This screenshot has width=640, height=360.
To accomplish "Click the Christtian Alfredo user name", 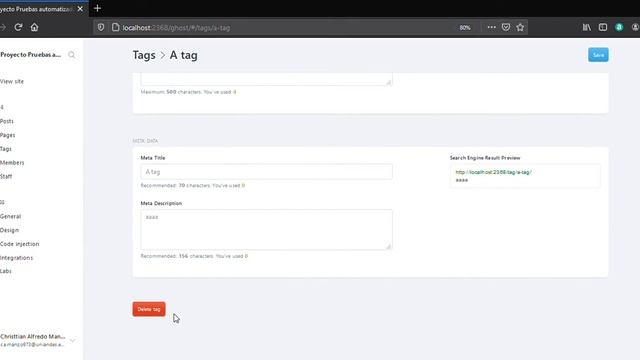I will pos(33,336).
